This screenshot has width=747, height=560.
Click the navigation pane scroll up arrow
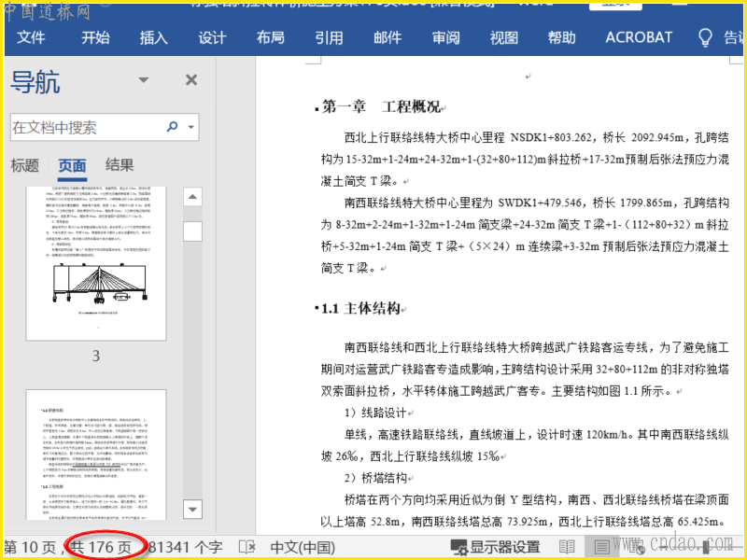click(192, 197)
